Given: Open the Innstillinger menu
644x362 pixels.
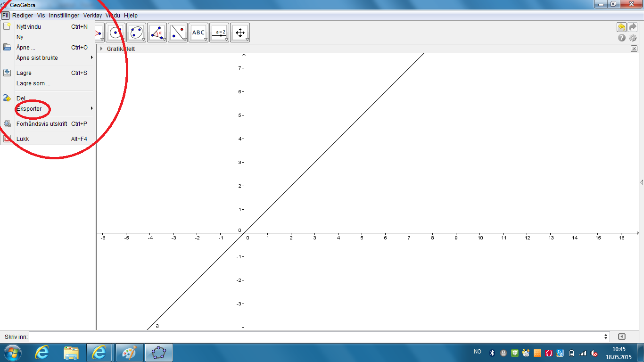Looking at the screenshot, I should coord(64,16).
